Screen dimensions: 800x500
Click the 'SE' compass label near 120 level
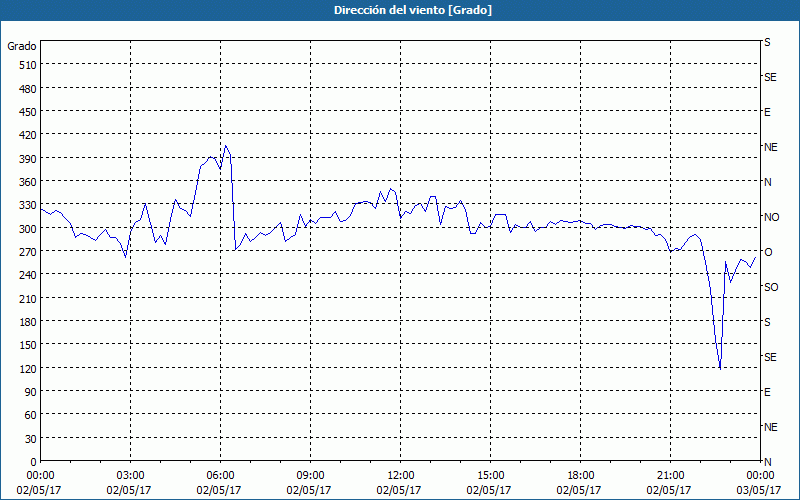[770, 357]
